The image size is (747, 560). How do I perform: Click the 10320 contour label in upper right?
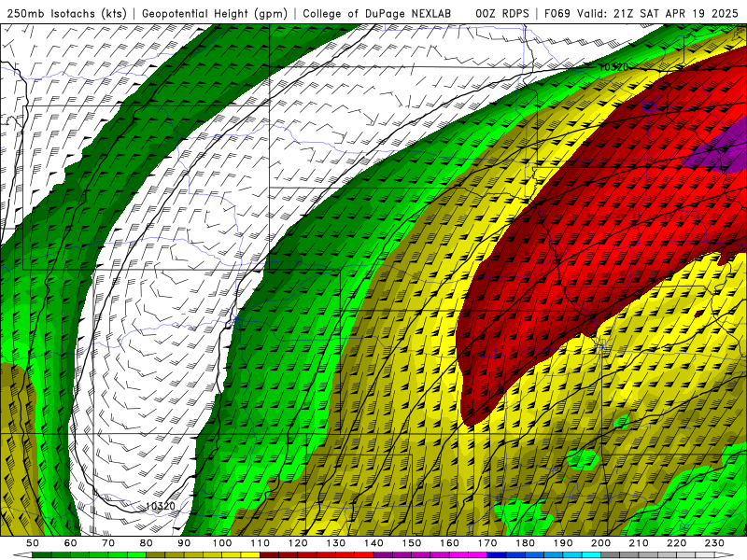point(613,67)
